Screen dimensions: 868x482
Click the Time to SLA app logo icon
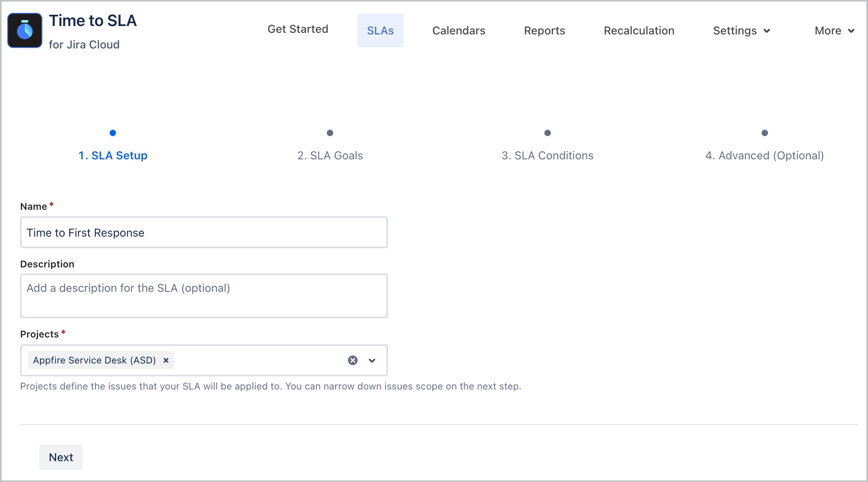click(25, 30)
